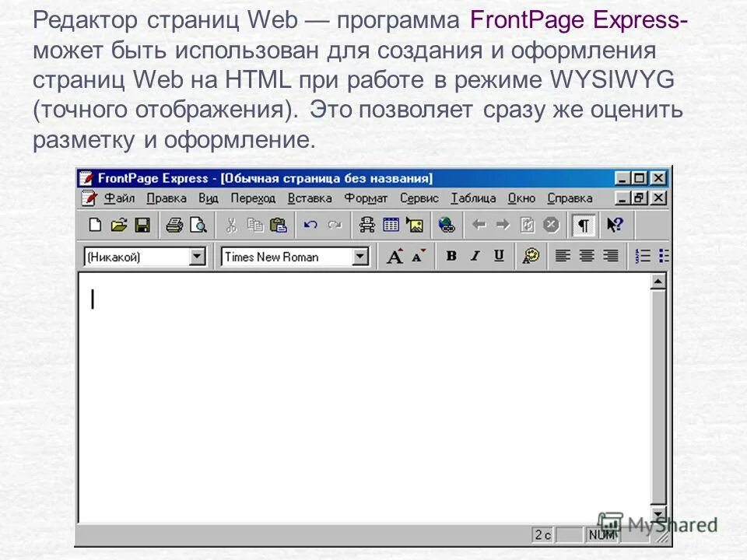Align text left
The image size is (747, 560).
tap(563, 256)
